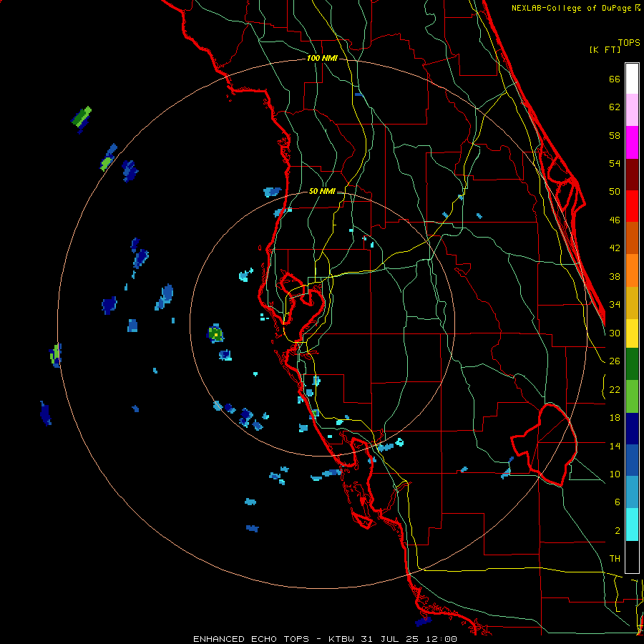Click the burnt dark-orange legend swatch
Viewport: 644px width, 644px height.
tap(632, 238)
